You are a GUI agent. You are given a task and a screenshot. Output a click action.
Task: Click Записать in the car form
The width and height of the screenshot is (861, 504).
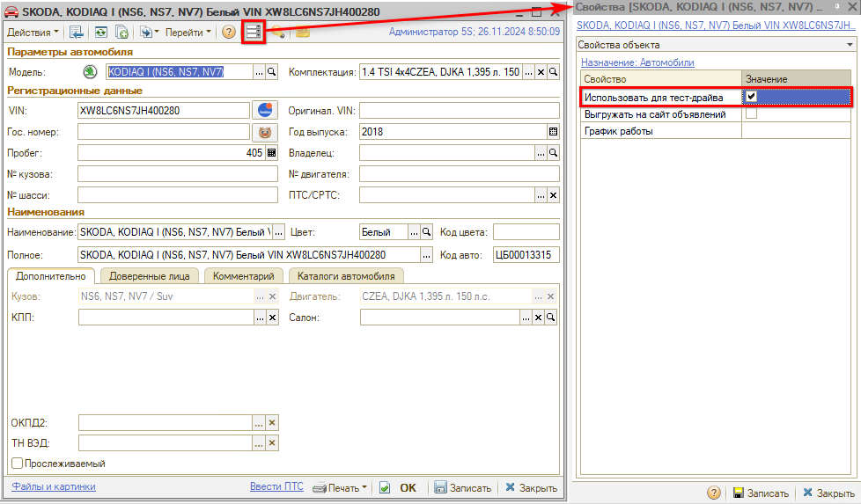[x=463, y=487]
